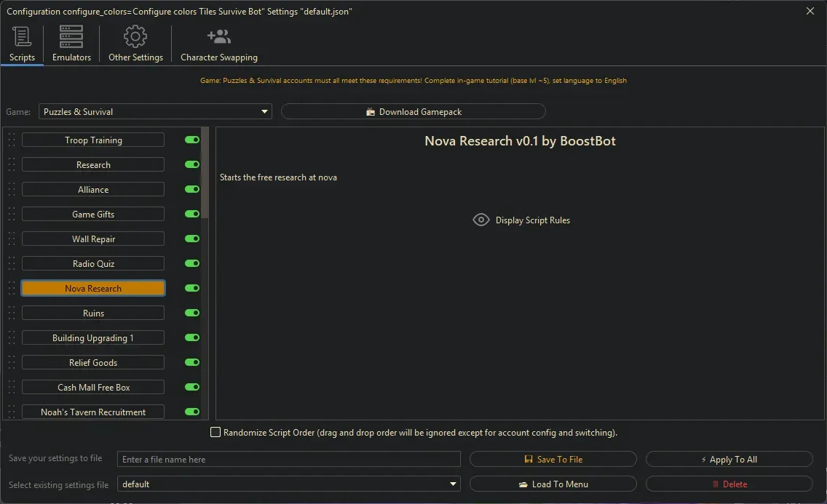Click the Display Script Rules eye icon
The image size is (827, 504).
click(x=480, y=220)
